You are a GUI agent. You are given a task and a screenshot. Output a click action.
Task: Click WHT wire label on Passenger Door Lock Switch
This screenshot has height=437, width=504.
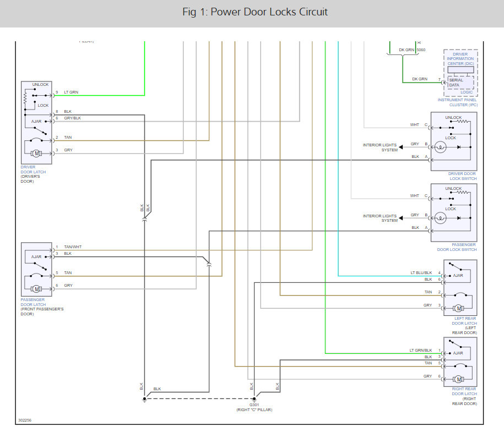[415, 195]
